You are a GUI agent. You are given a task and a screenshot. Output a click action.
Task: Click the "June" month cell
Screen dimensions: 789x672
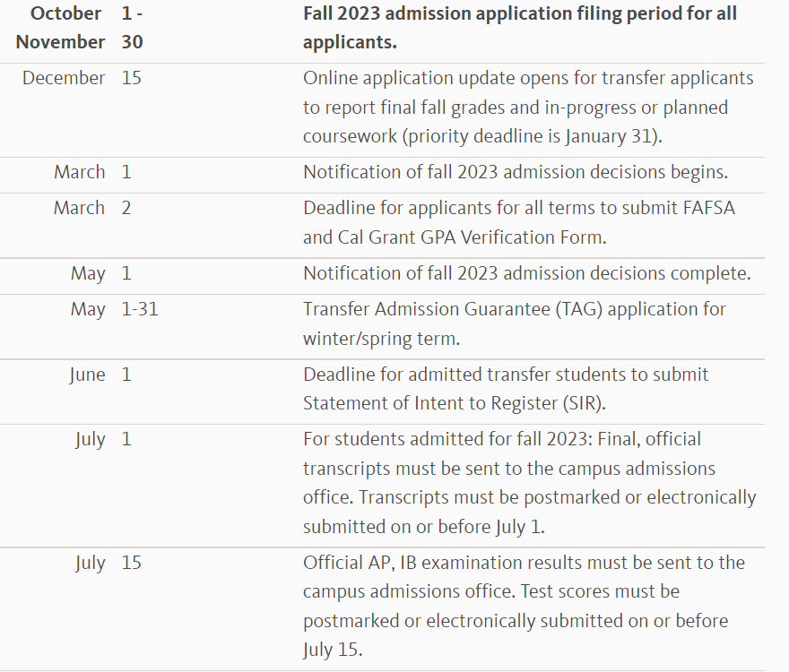click(87, 375)
